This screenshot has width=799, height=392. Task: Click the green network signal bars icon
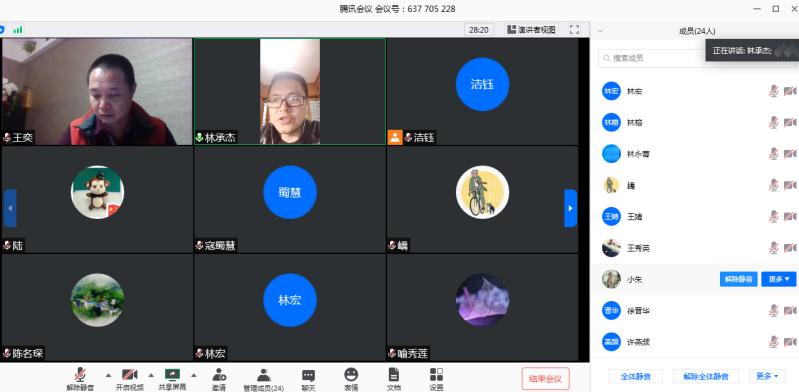(x=18, y=30)
